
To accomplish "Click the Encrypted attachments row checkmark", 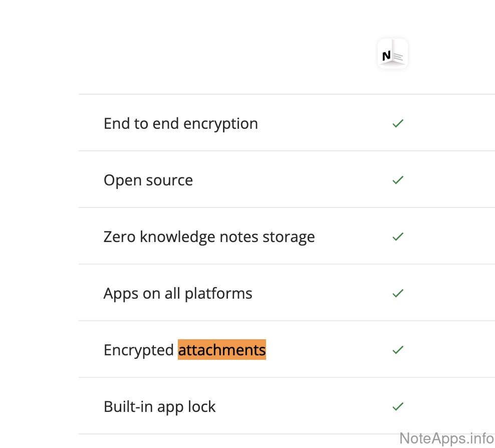I will coord(398,350).
